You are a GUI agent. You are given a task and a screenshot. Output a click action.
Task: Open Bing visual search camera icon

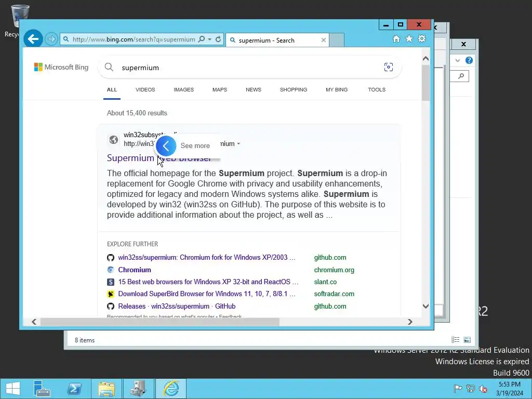(x=389, y=67)
